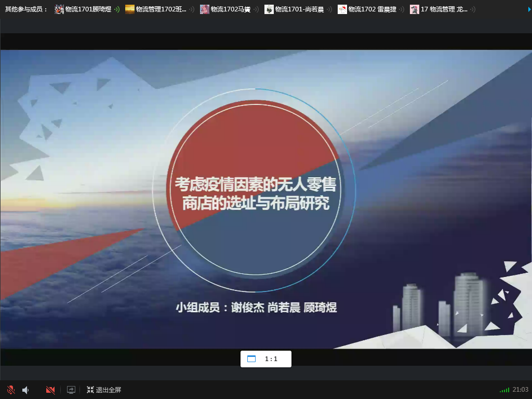
Task: Select participant 物流管理1702班
Action: tap(161, 9)
